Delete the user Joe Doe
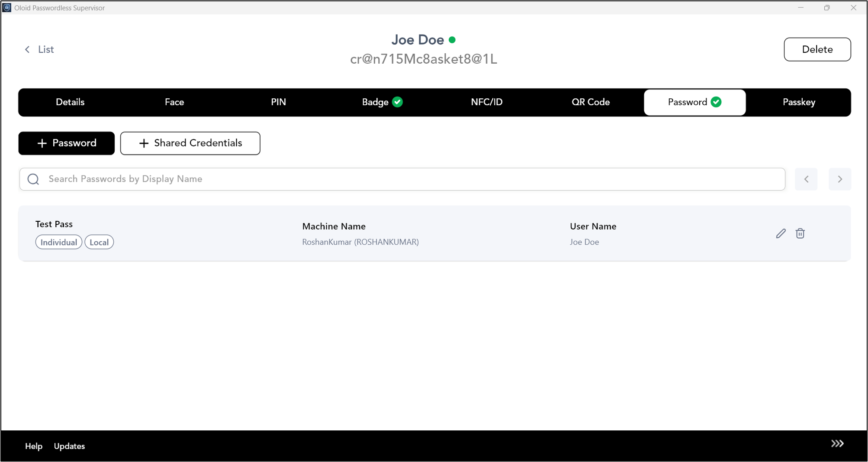This screenshot has width=868, height=462. tap(817, 49)
